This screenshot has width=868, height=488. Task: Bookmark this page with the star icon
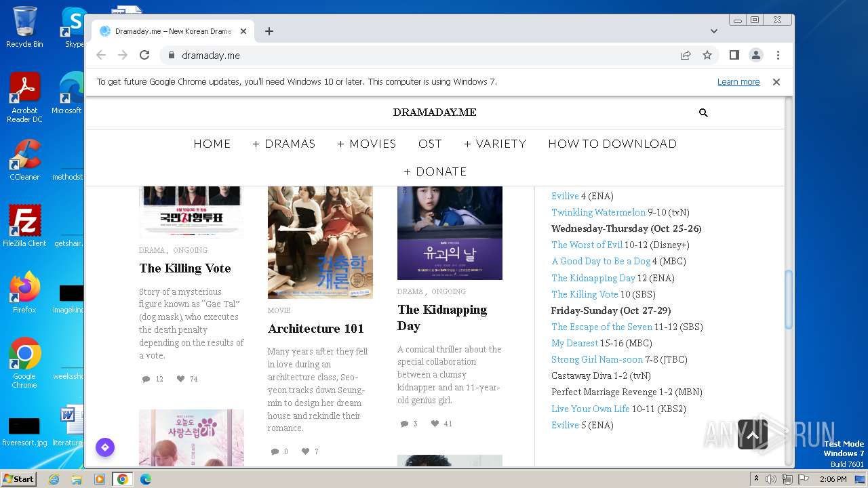point(707,55)
